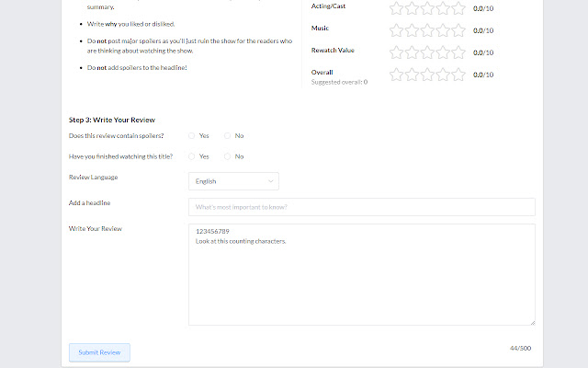Screen dimensions: 588x368
Task: Select Yes for finished watching this title
Action: [x=192, y=156]
